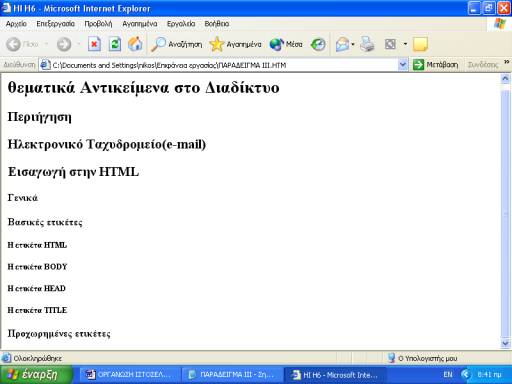This screenshot has width=512, height=384.
Task: Click the yellow note toolbar icon
Action: click(x=420, y=44)
